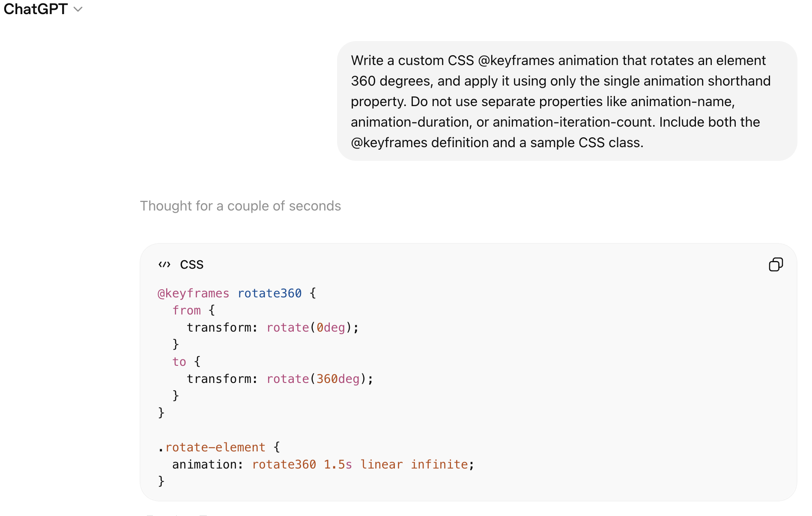Click the 0deg value in the code
This screenshot has height=516, width=812.
pos(331,328)
